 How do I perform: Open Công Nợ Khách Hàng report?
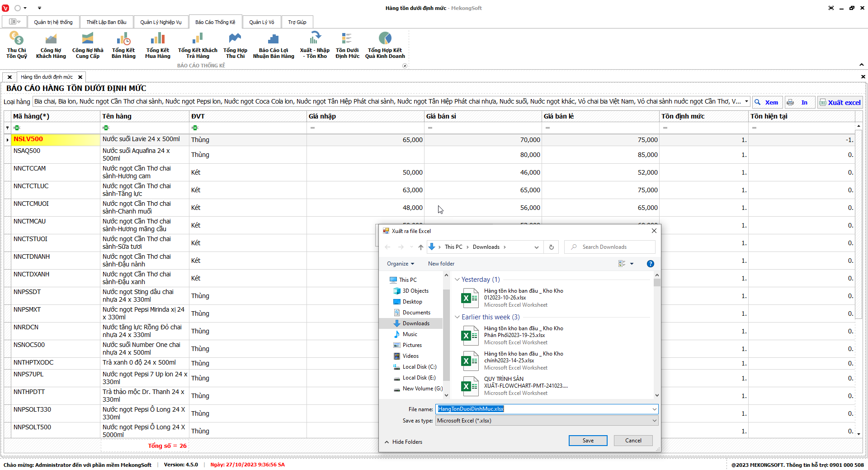[x=51, y=45]
